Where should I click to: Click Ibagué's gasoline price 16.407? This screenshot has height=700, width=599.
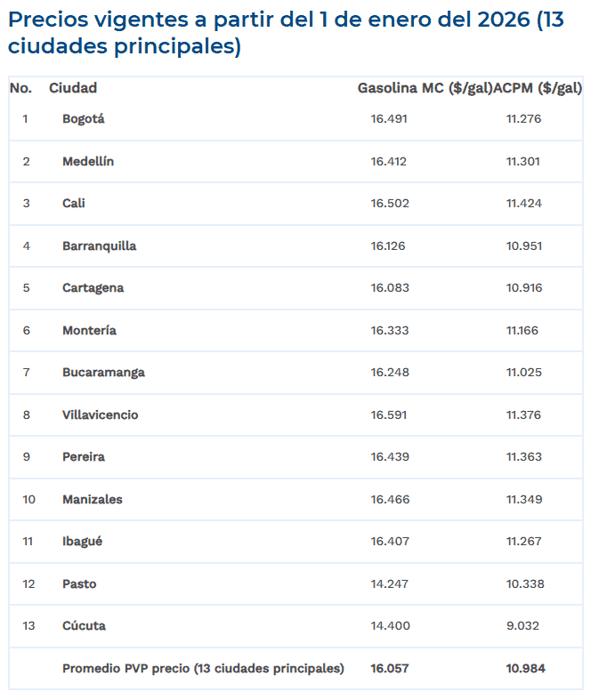tap(390, 542)
